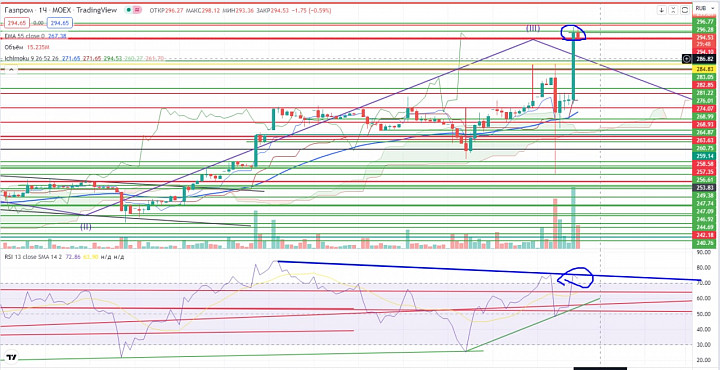Click the pink flag icon beside the title
The height and width of the screenshot is (370, 720).
point(137,10)
